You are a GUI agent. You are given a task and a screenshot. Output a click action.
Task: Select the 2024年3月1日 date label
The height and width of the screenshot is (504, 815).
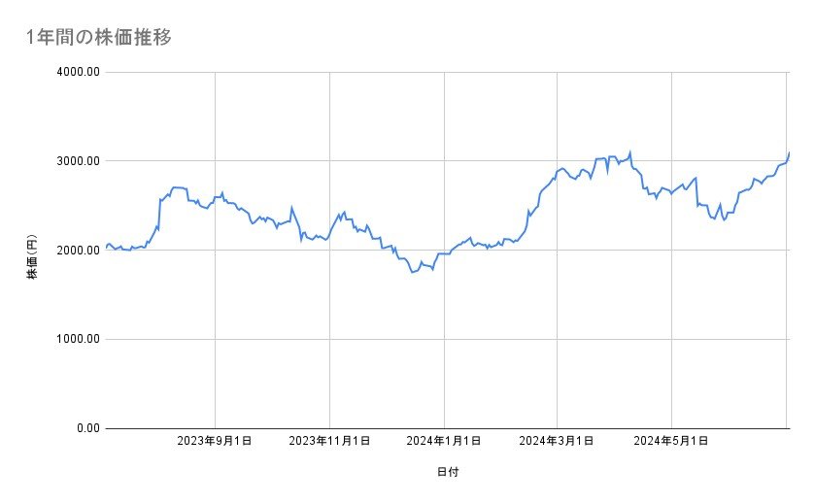tap(557, 441)
